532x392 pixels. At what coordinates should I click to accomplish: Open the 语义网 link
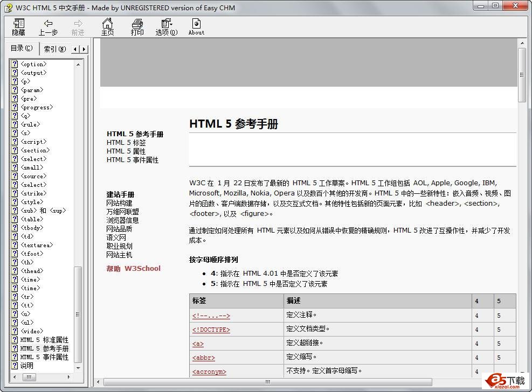tap(116, 237)
